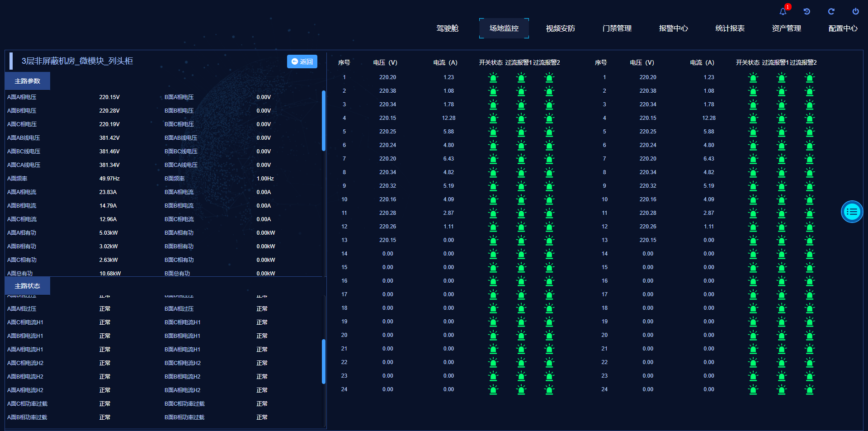
Task: Open the 视频安防 tab
Action: [560, 28]
